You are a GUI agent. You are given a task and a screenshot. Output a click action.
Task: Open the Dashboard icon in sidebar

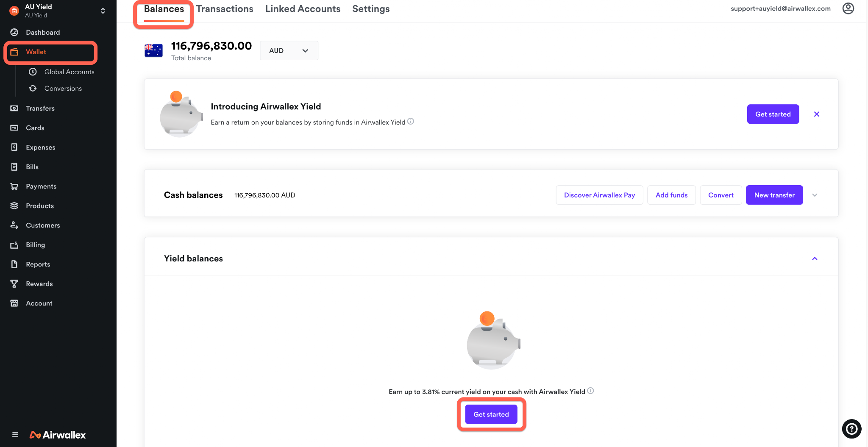[14, 32]
